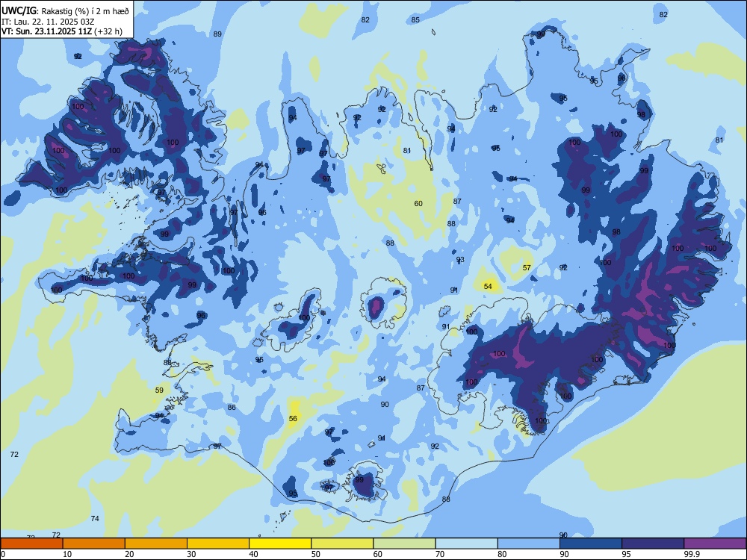Viewport: 747px width, 560px height.
Task: Click the map value '57'
Action: tap(527, 267)
